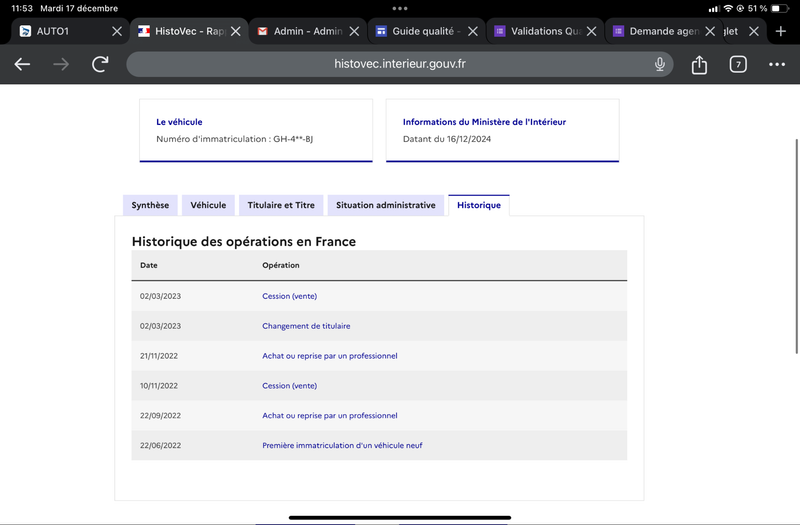Click the page vertical scrollbar

point(796,246)
